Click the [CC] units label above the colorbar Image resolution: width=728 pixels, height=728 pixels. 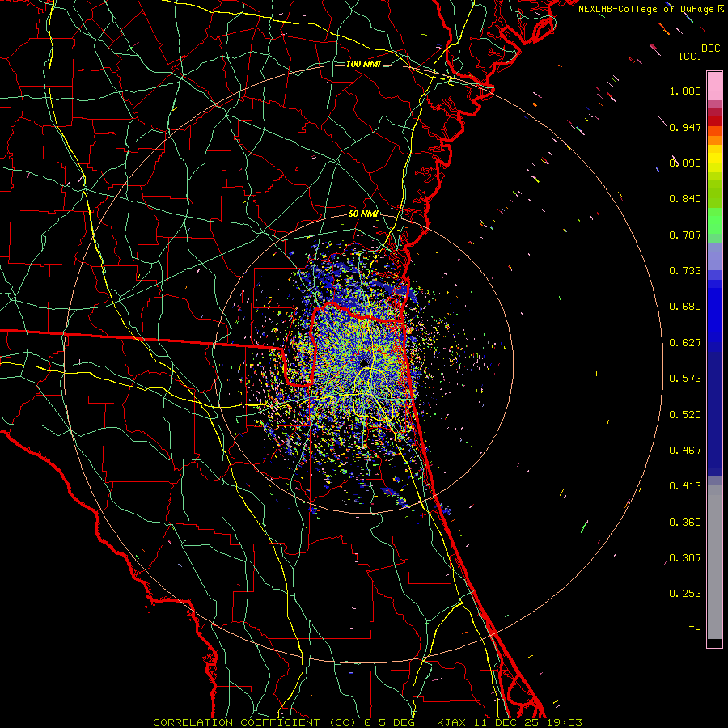click(x=691, y=57)
